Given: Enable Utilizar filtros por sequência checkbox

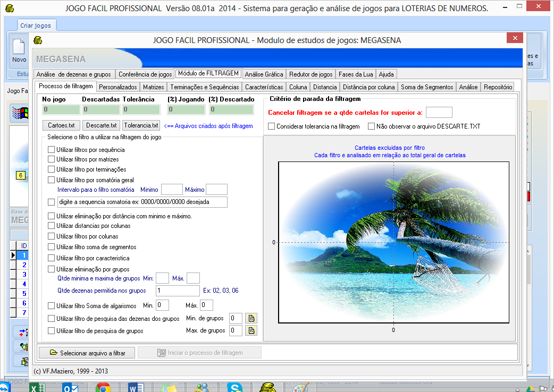Looking at the screenshot, I should pyautogui.click(x=52, y=150).
